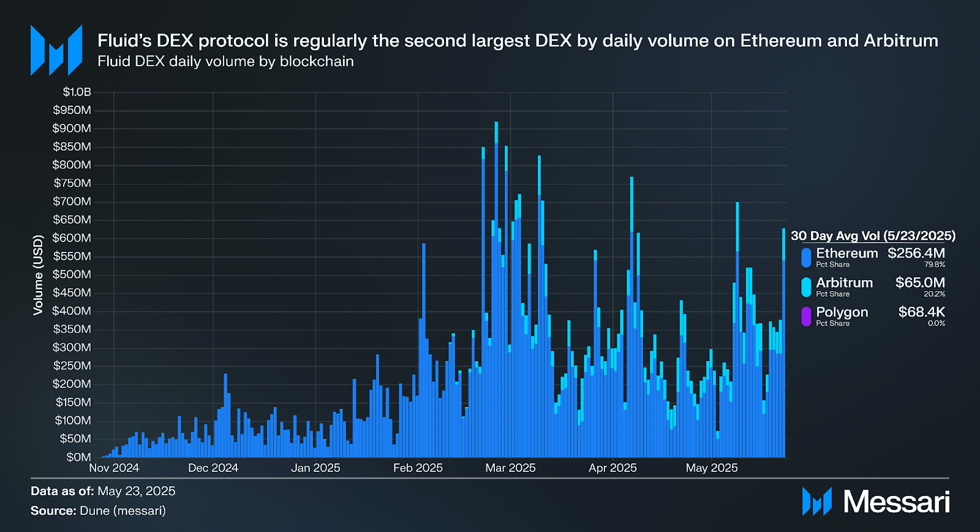Viewport: 980px width, 532px height.
Task: Click the May 2025 x-axis label
Action: pos(712,468)
